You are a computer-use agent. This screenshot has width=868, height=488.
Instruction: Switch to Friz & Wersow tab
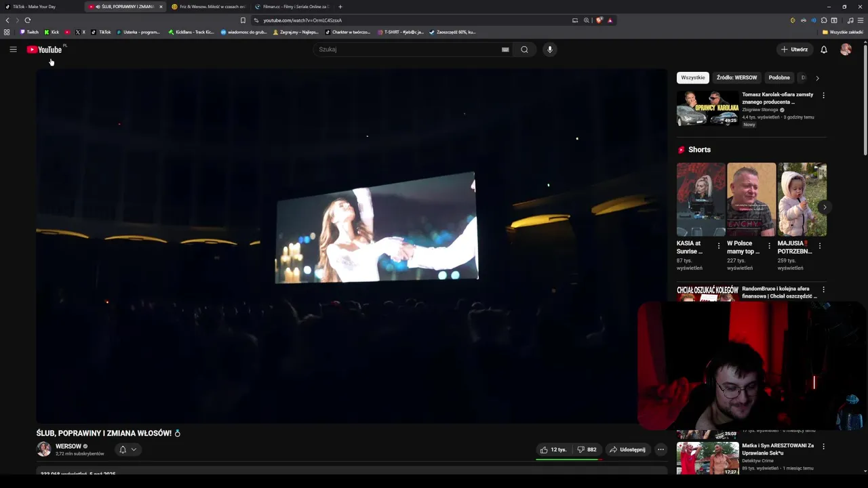(x=208, y=7)
